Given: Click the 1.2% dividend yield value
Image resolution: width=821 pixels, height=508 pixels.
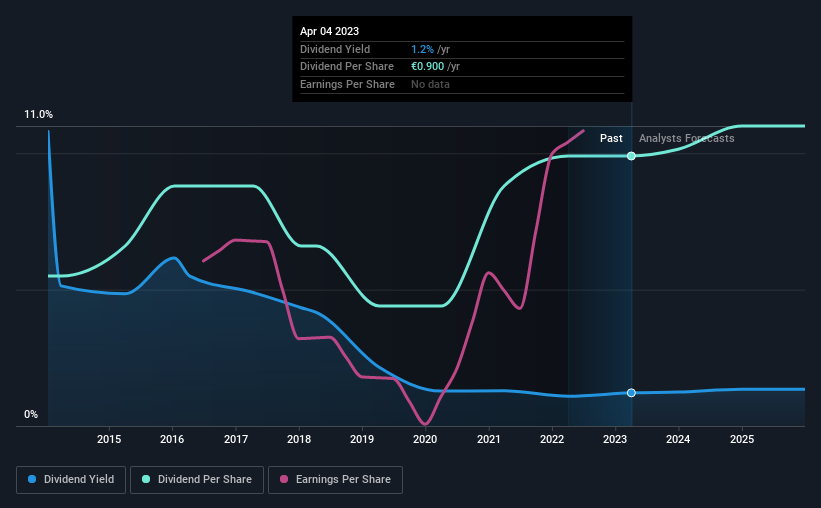Looking at the screenshot, I should [422, 49].
